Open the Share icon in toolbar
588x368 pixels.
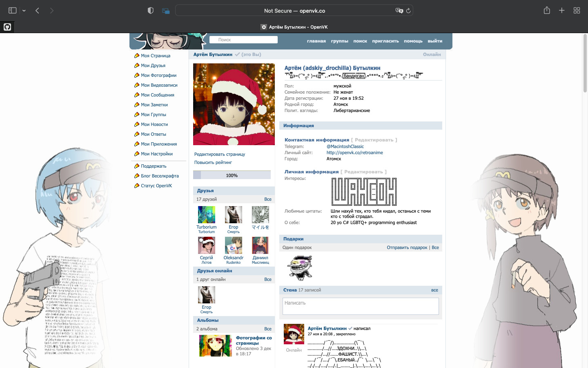[x=547, y=11]
